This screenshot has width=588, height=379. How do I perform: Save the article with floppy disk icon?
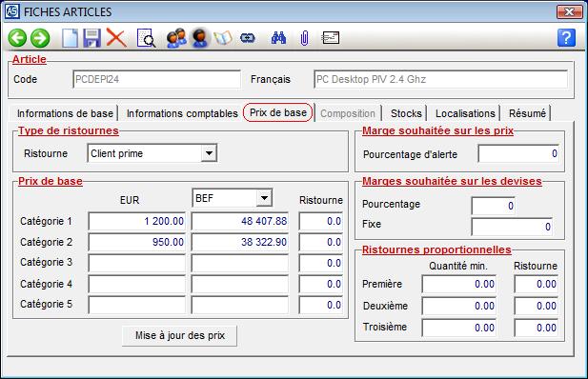click(x=91, y=38)
